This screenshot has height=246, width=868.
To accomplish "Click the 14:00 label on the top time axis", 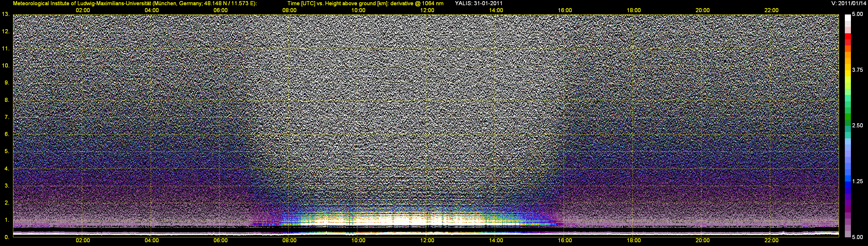I will coord(496,10).
